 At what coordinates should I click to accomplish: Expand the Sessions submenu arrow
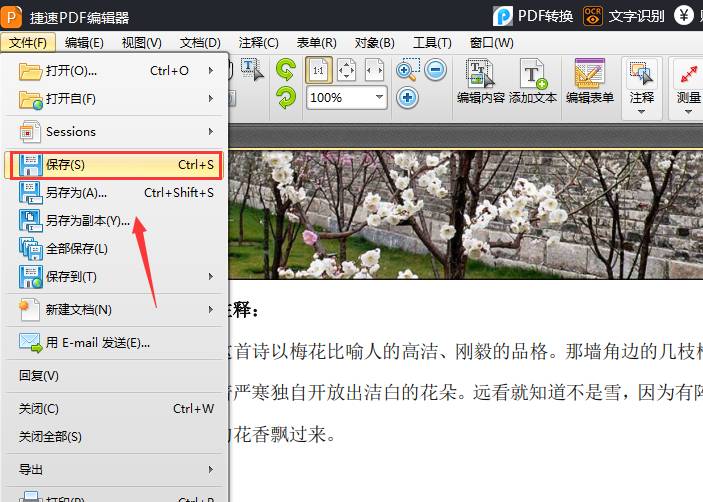tap(211, 131)
